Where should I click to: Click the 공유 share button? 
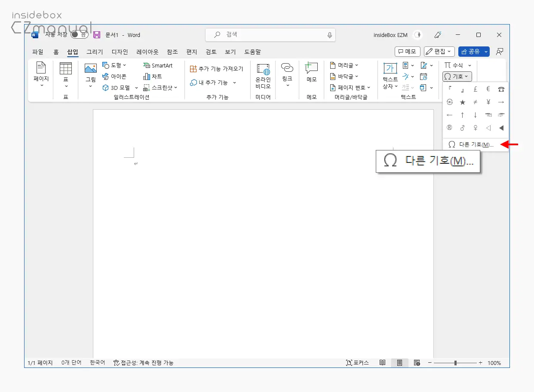tap(471, 52)
